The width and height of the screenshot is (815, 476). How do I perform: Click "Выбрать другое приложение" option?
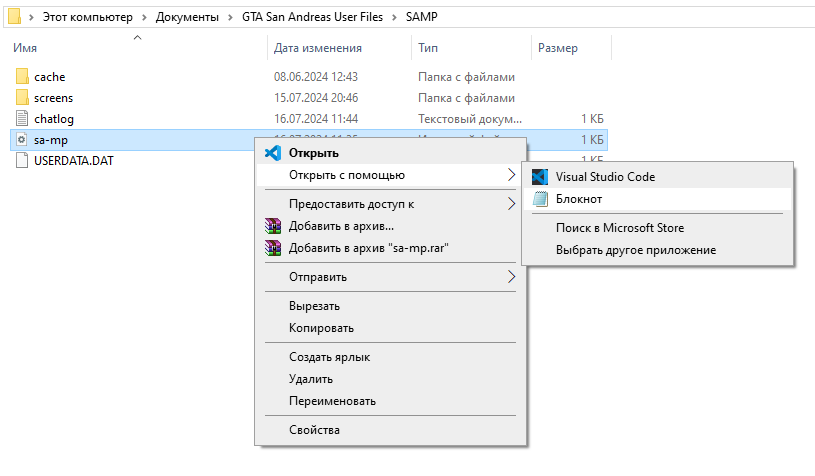click(636, 250)
